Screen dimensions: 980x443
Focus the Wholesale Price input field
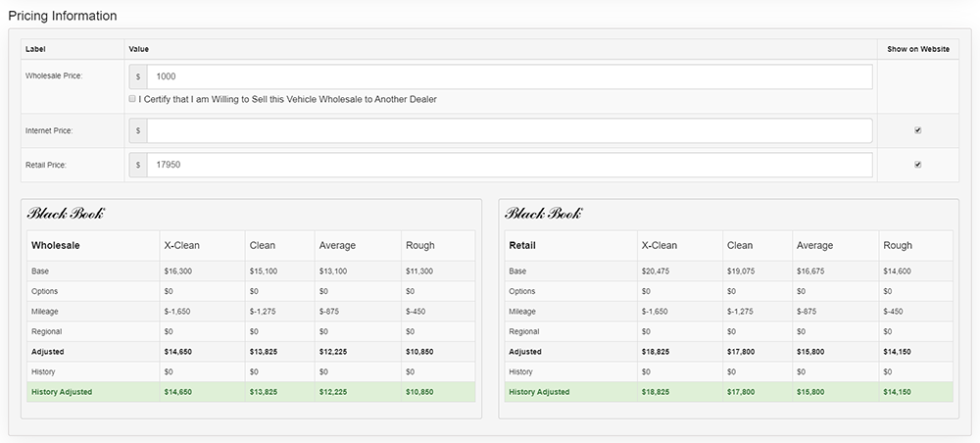click(x=510, y=76)
